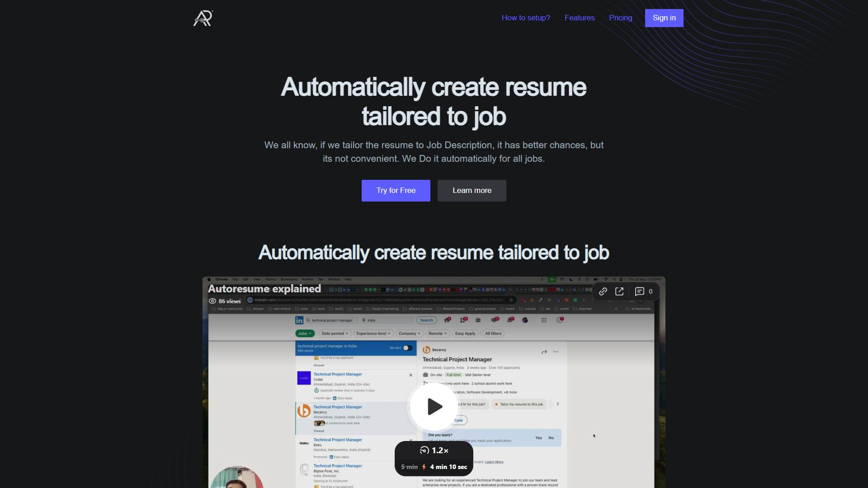868x488 pixels.
Task: Click the 86 views counter
Action: pyautogui.click(x=225, y=301)
